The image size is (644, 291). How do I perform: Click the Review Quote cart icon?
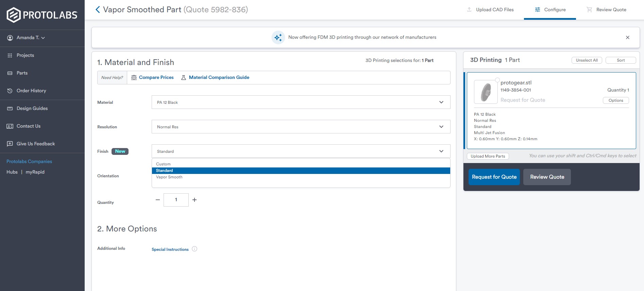click(x=589, y=10)
